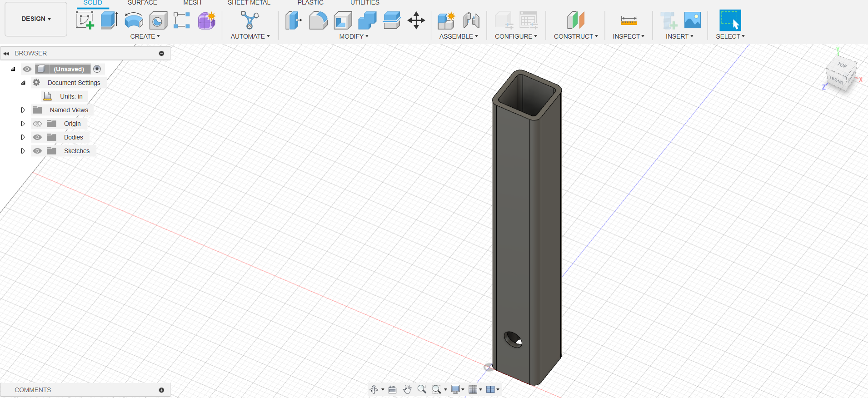868x398 pixels.
Task: Activate the Unsaved component radio button
Action: tap(97, 69)
